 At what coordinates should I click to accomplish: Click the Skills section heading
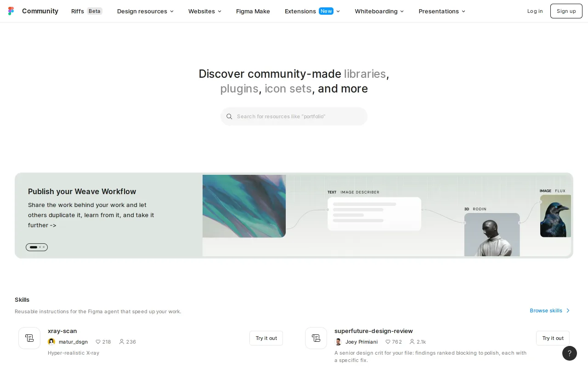22,299
